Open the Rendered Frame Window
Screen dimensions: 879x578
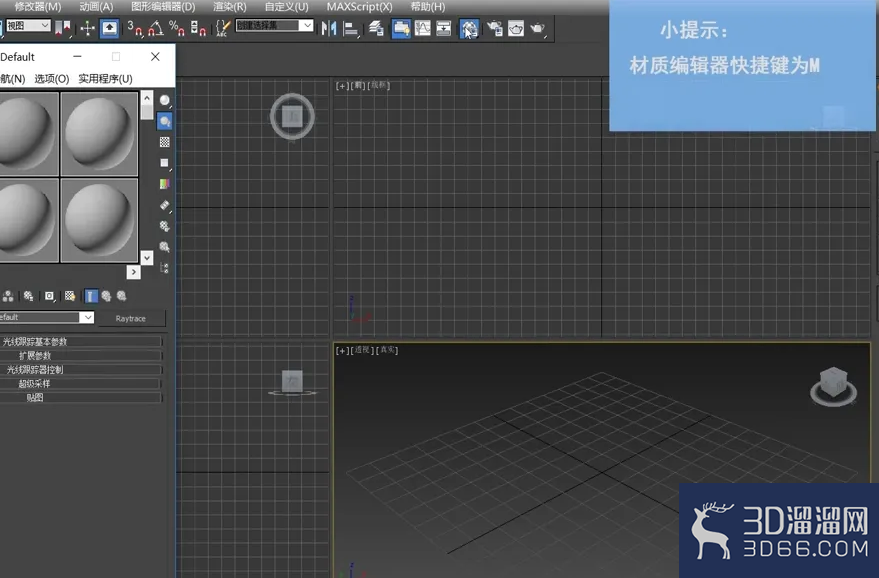[516, 28]
